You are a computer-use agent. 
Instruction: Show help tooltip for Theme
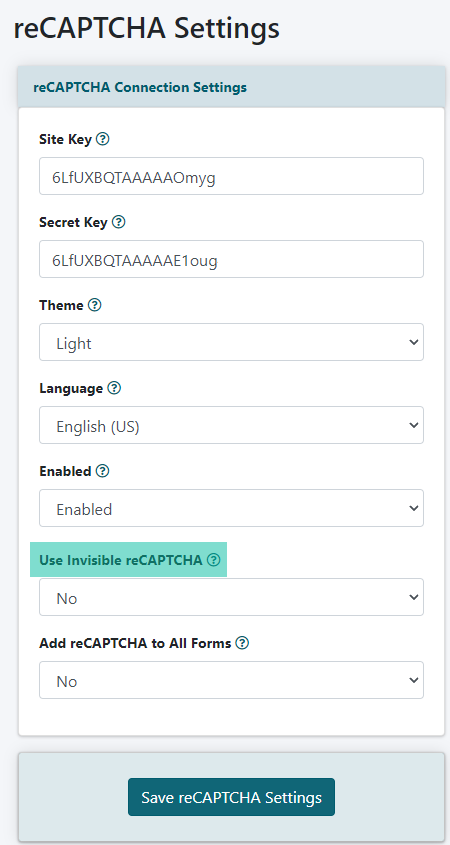click(x=95, y=305)
